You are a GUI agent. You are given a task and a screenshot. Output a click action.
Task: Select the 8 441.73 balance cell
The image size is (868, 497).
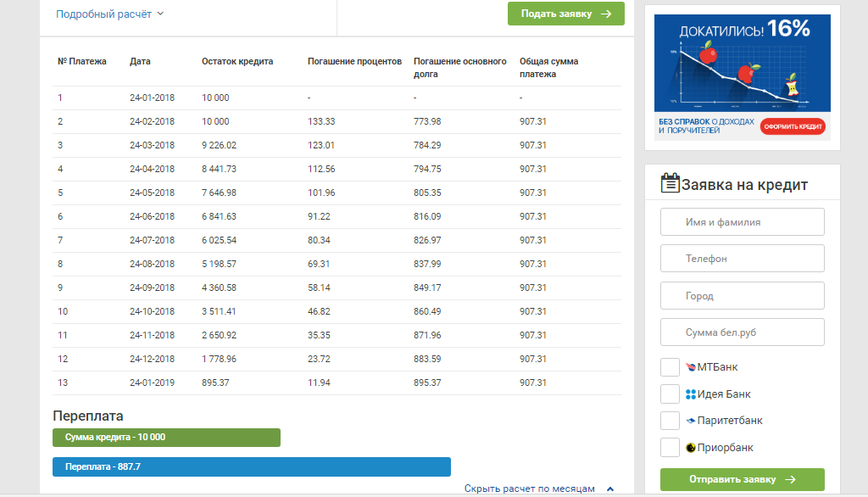(220, 169)
